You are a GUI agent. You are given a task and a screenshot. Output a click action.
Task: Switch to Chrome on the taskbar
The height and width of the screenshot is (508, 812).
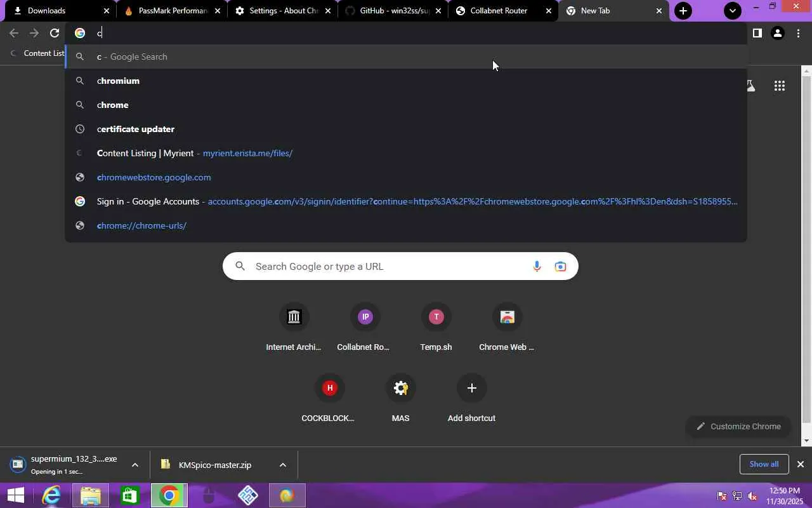169,496
